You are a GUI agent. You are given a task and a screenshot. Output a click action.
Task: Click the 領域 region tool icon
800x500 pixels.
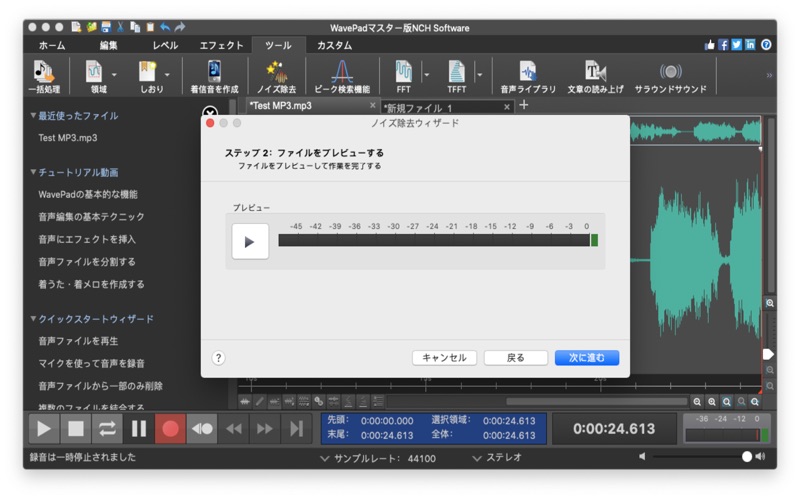tap(94, 72)
